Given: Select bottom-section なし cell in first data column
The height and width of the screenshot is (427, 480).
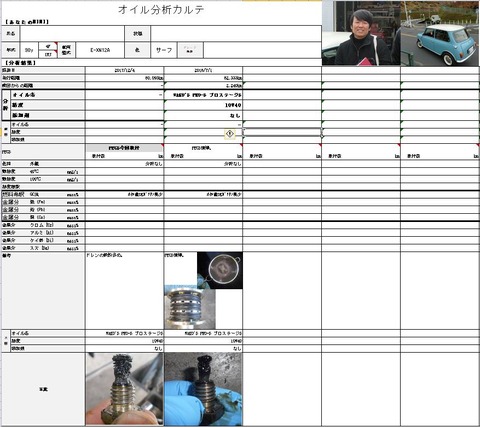Looking at the screenshot, I should point(125,349).
